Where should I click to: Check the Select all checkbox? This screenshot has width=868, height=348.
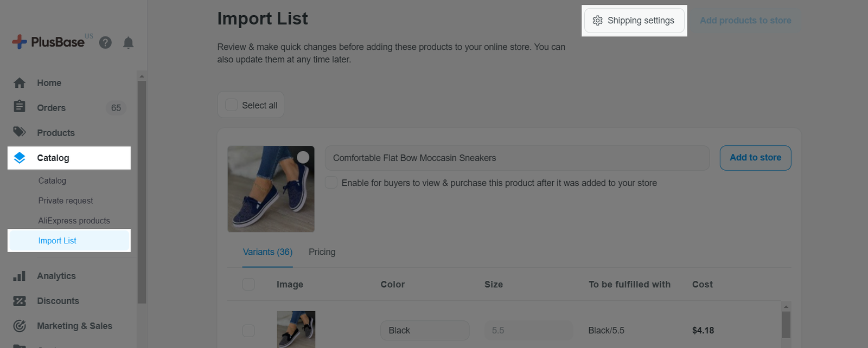pos(231,105)
